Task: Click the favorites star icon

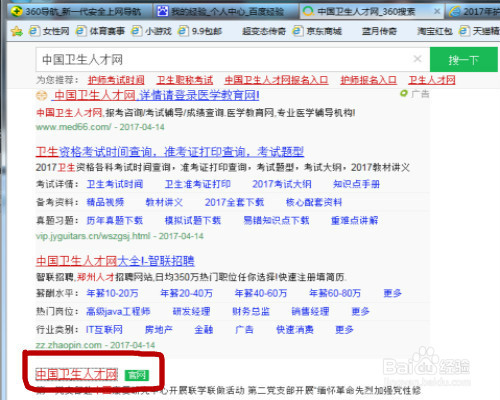Action: (16, 31)
